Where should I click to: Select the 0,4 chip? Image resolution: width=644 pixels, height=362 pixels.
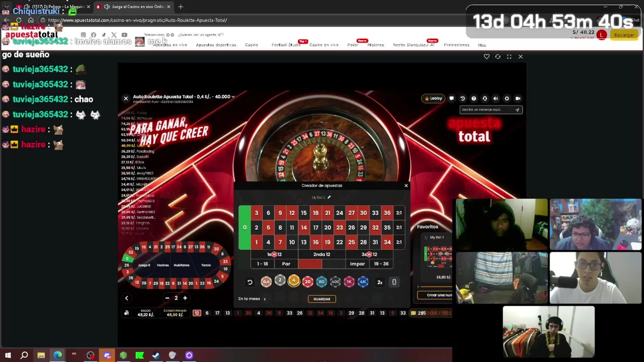pyautogui.click(x=266, y=282)
